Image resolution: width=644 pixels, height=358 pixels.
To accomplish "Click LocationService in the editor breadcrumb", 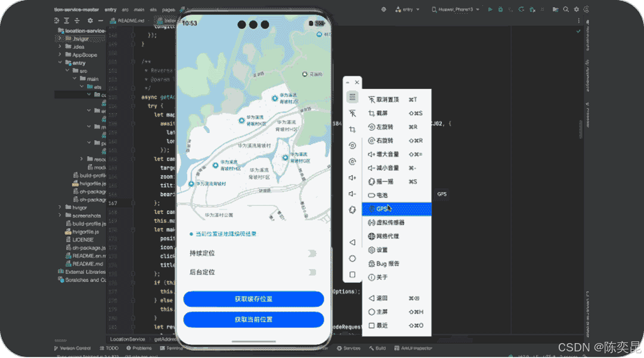I will coord(128,339).
